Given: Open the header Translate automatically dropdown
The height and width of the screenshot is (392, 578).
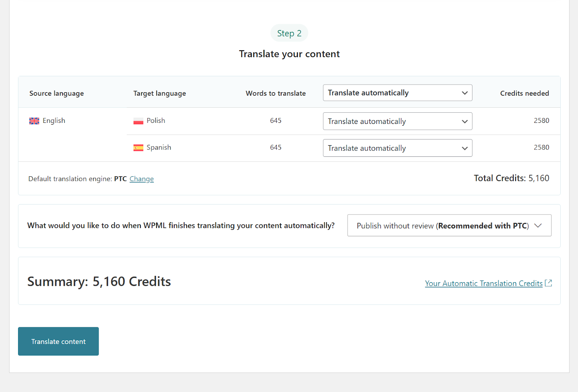Looking at the screenshot, I should 397,93.
